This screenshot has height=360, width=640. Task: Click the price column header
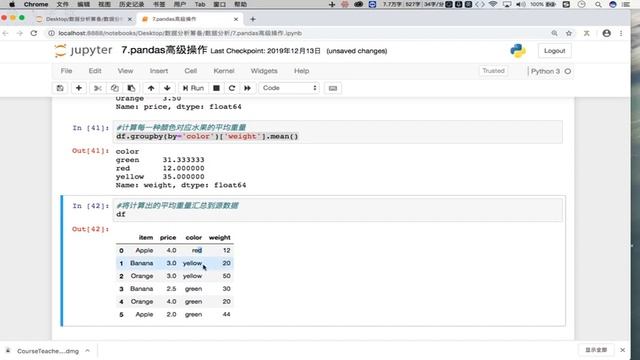[x=168, y=238]
